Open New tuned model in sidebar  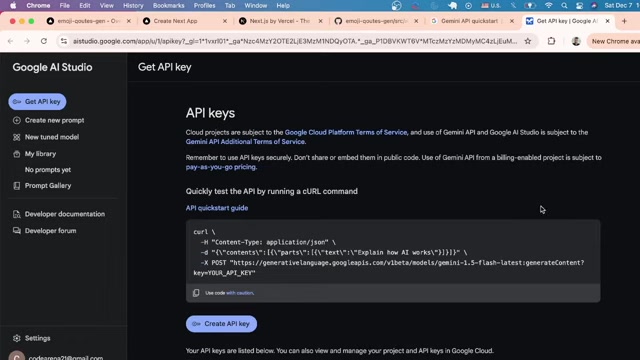tap(46, 137)
